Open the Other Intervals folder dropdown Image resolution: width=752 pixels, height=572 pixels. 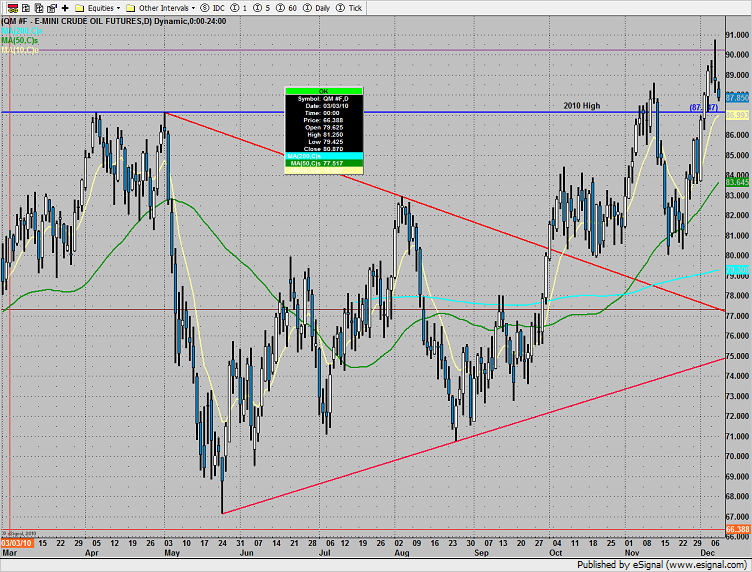point(161,8)
